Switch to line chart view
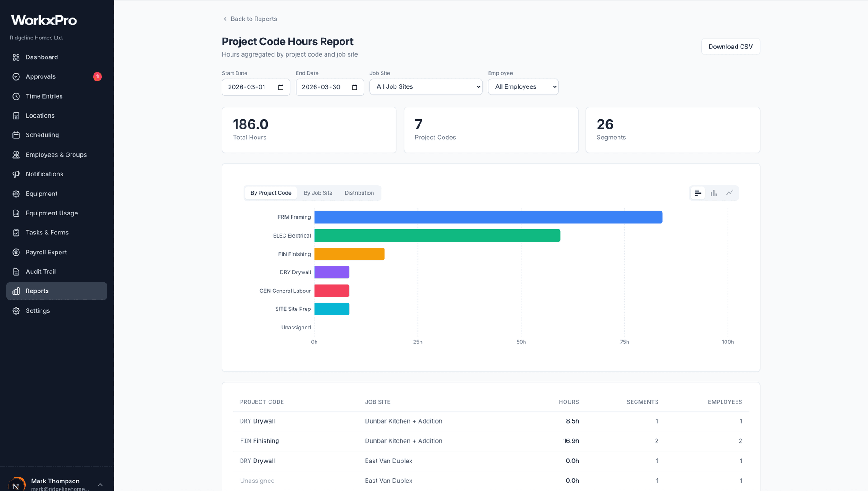This screenshot has width=868, height=491. [x=730, y=193]
